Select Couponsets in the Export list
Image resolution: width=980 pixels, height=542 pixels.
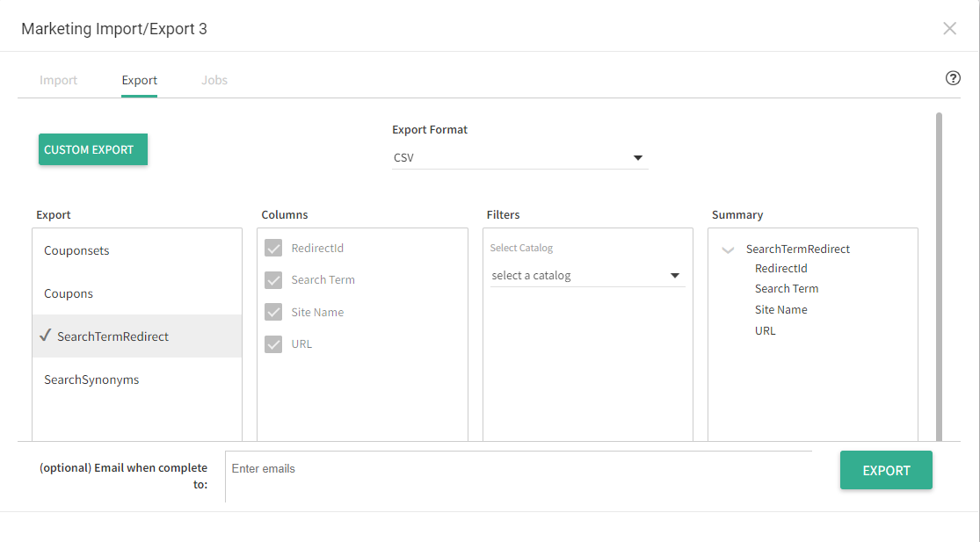coord(76,250)
